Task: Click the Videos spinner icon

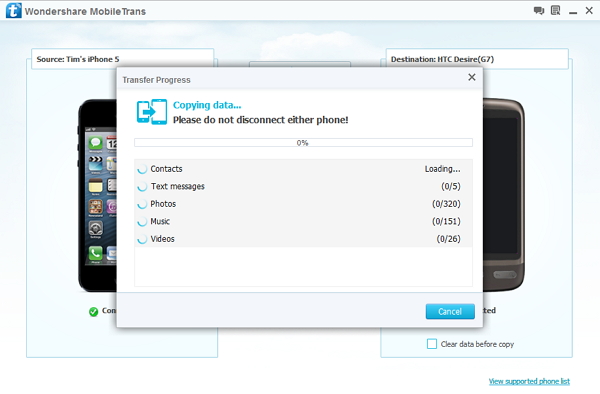Action: (x=142, y=239)
